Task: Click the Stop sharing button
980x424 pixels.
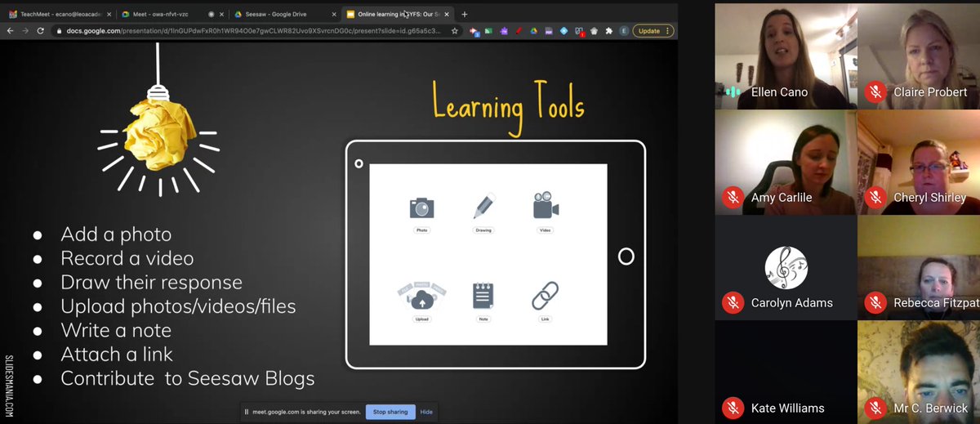Action: click(x=390, y=412)
